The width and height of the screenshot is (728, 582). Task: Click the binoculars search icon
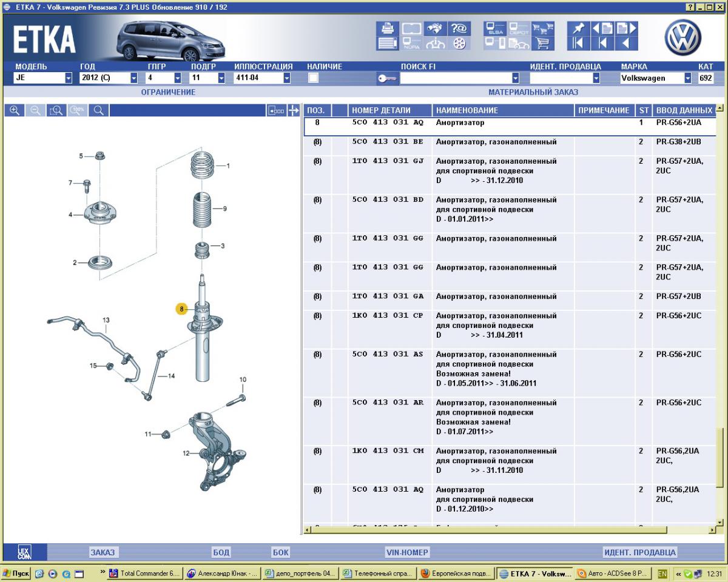click(x=437, y=28)
